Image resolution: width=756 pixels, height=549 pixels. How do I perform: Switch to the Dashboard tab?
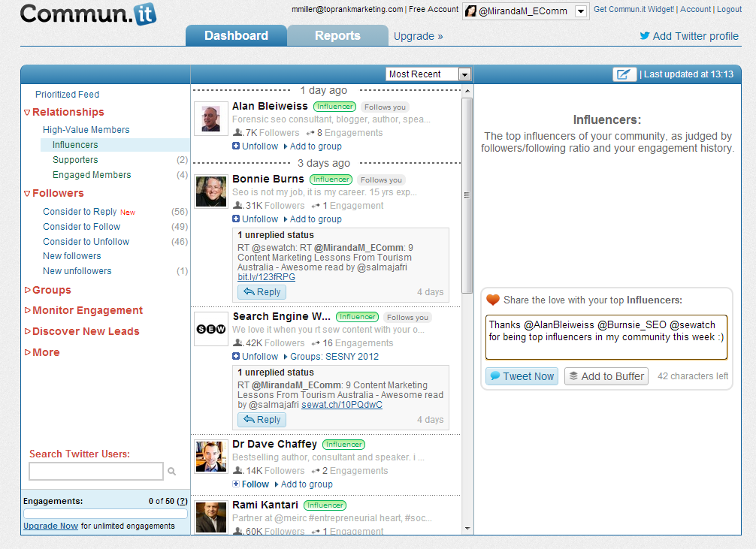pos(236,35)
